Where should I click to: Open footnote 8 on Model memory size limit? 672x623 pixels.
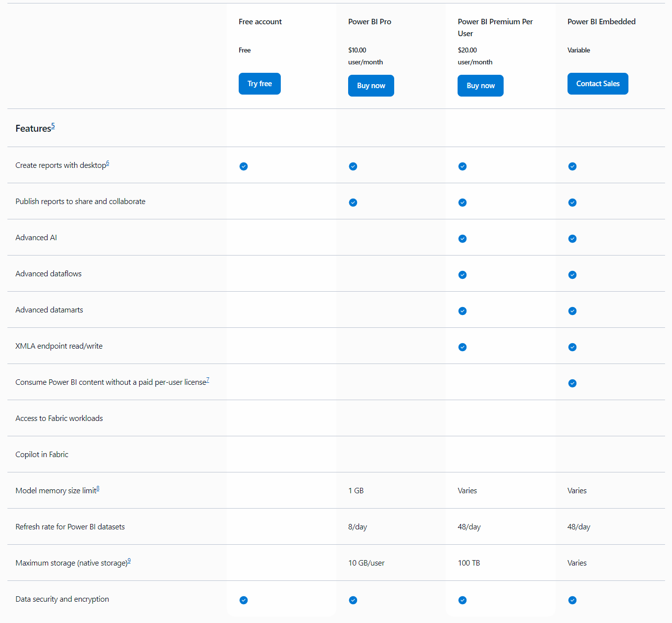point(98,488)
